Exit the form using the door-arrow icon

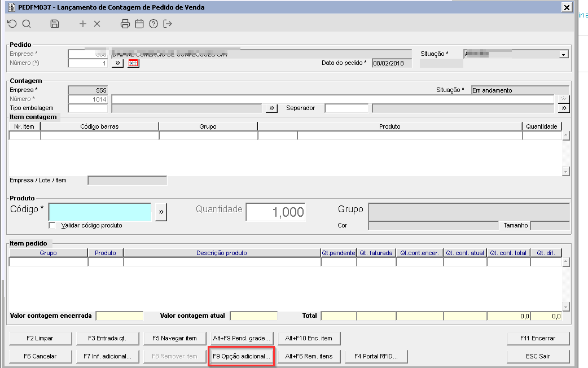point(168,24)
